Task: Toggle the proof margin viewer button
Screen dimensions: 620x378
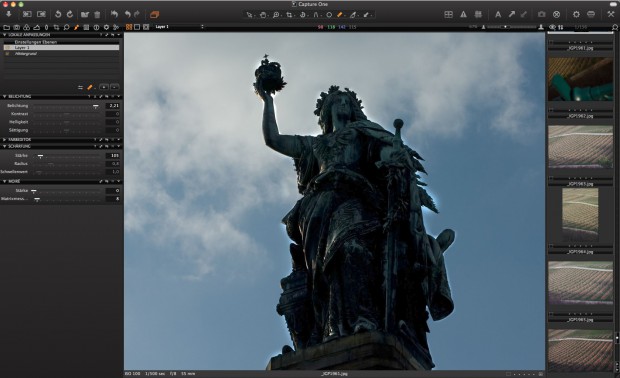Action: pyautogui.click(x=146, y=27)
